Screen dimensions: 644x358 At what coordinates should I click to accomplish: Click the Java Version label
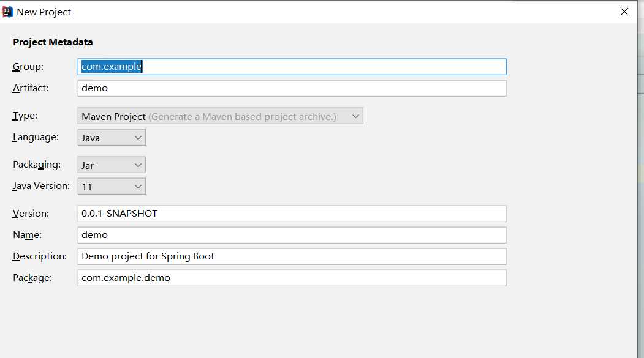click(x=41, y=186)
